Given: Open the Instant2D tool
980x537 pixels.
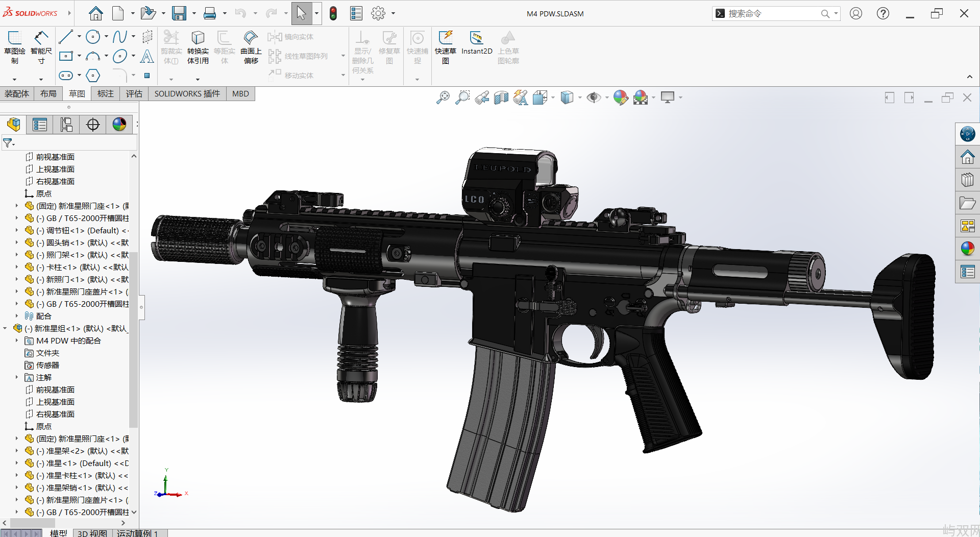Looking at the screenshot, I should pos(476,38).
